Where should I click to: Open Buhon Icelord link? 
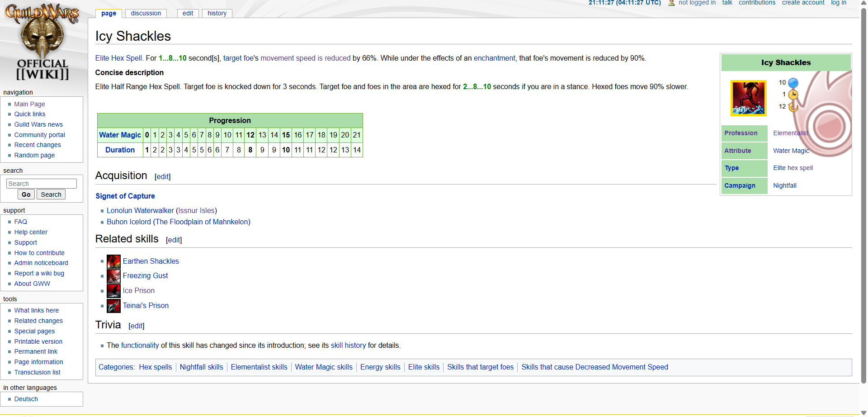pos(129,222)
